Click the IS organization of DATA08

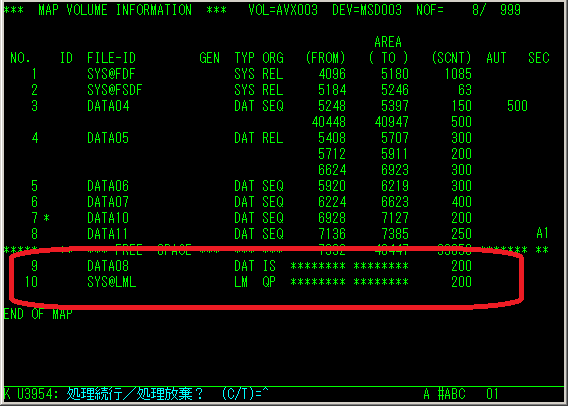tap(269, 266)
